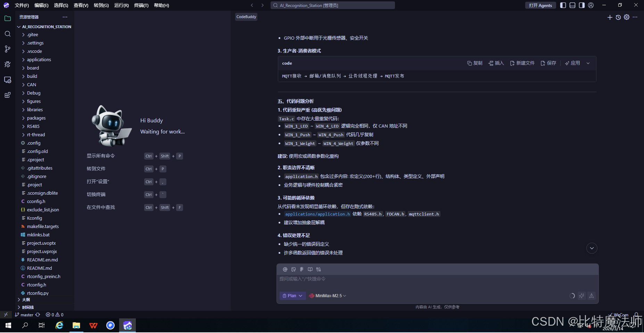The image size is (644, 333).
Task: Open CodeBuddy settings gear
Action: coord(627,17)
